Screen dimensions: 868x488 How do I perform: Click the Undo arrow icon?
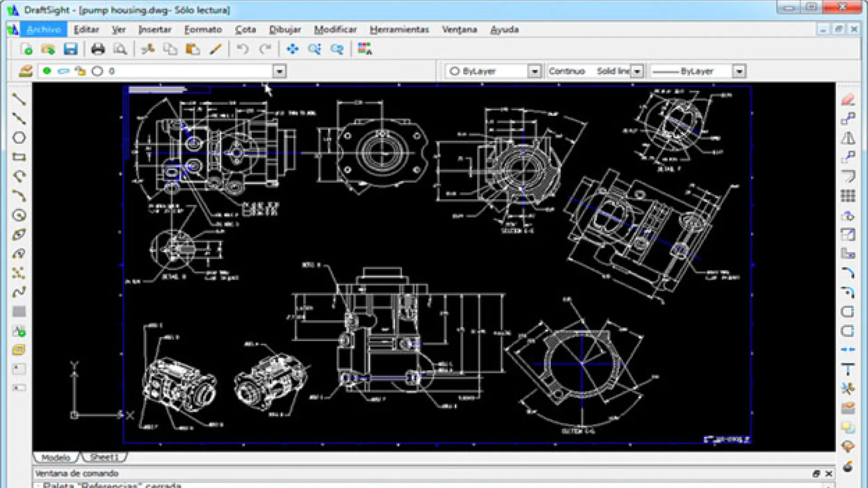click(x=243, y=49)
